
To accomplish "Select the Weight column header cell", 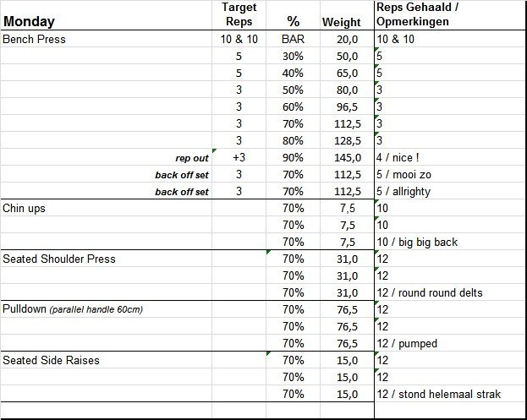I will (342, 22).
